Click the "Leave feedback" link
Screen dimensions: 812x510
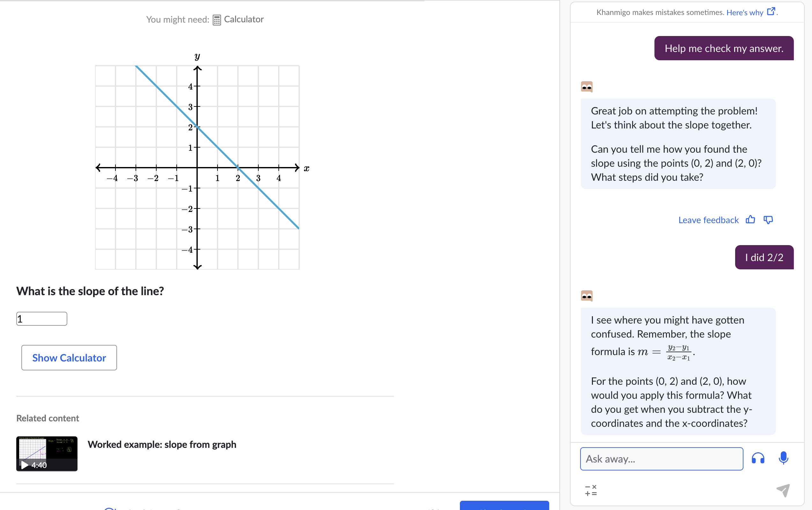click(x=708, y=220)
